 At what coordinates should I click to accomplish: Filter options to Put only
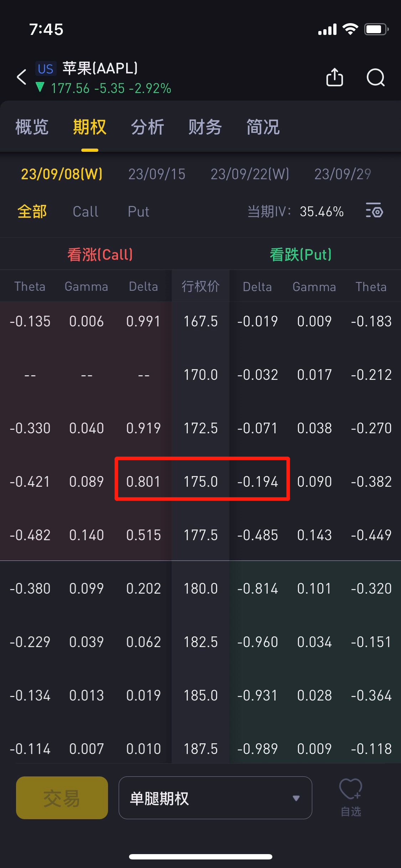tap(138, 211)
